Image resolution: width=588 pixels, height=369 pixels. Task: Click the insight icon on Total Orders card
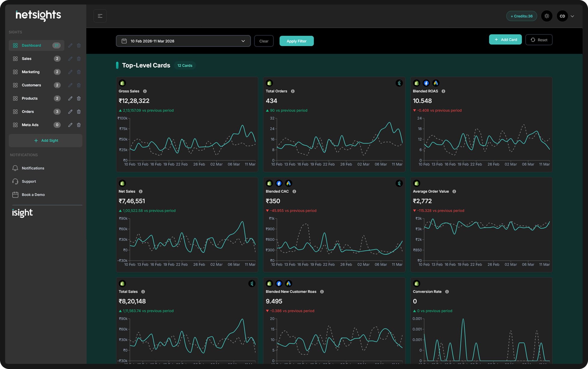pyautogui.click(x=399, y=83)
